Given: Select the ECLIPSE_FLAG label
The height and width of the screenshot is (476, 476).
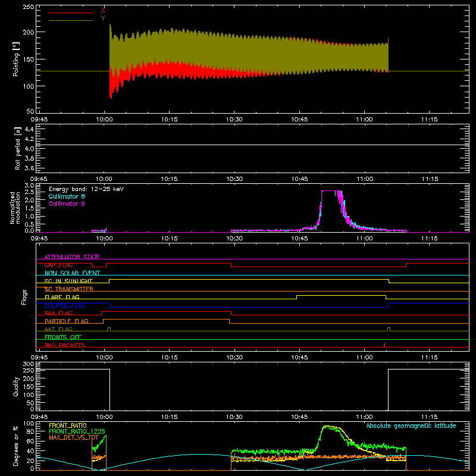Looking at the screenshot, I should click(x=65, y=305).
